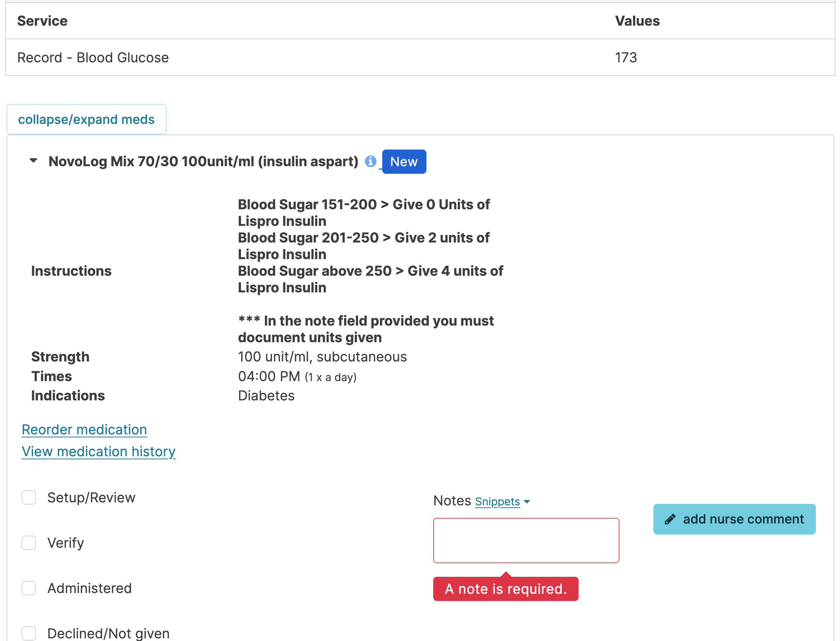Click the medication info icon
This screenshot has width=840, height=641.
click(x=370, y=161)
